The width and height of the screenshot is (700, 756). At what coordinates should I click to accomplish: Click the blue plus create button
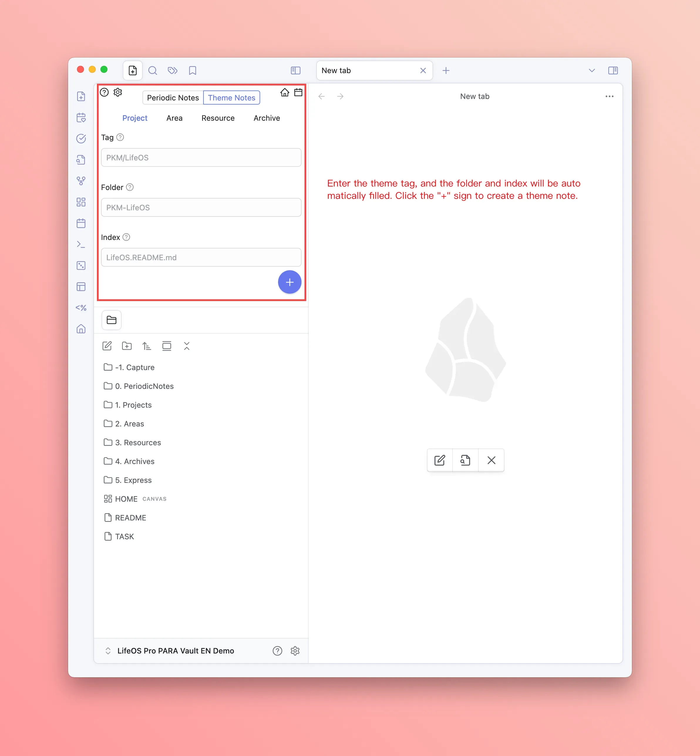click(290, 282)
